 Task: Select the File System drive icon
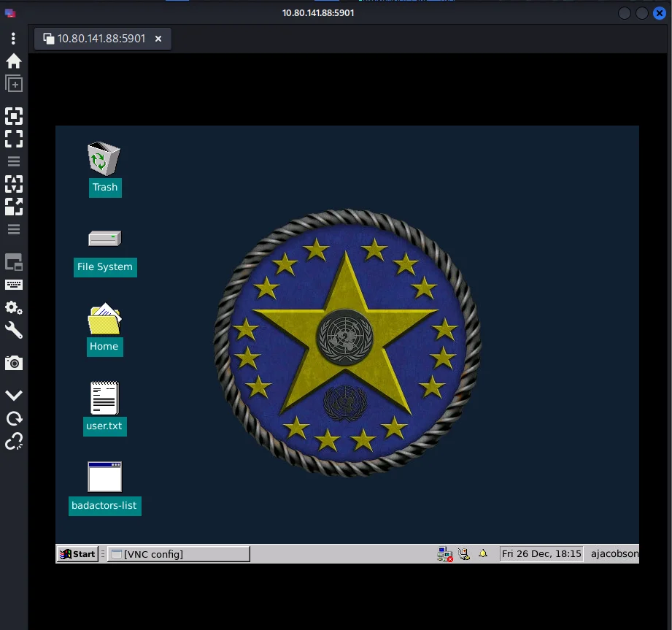104,239
